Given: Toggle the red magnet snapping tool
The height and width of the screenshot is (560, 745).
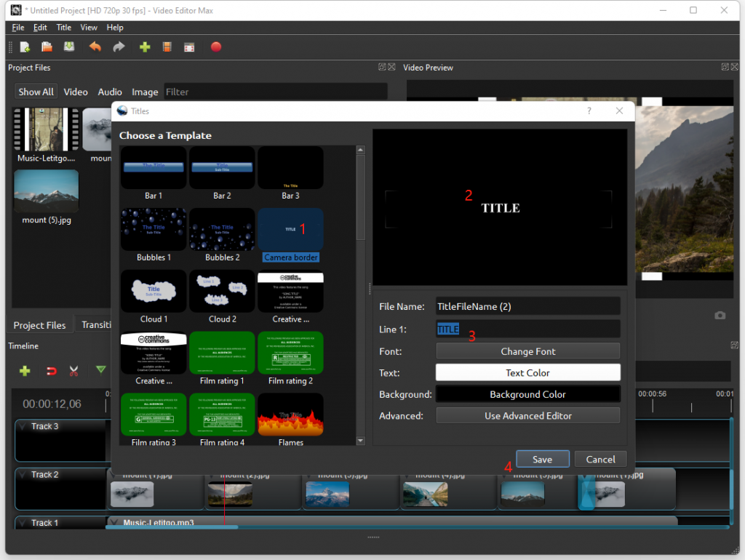Looking at the screenshot, I should coord(51,370).
